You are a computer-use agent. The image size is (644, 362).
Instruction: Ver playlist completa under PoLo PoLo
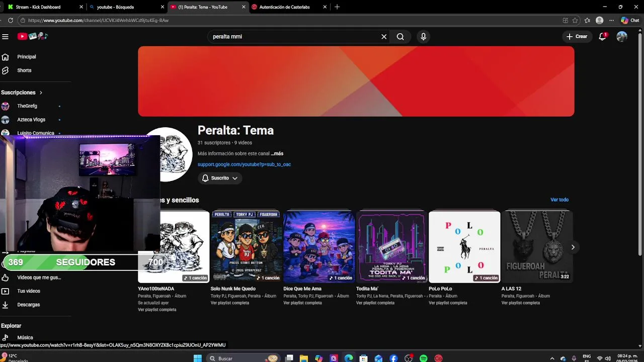[x=448, y=303]
